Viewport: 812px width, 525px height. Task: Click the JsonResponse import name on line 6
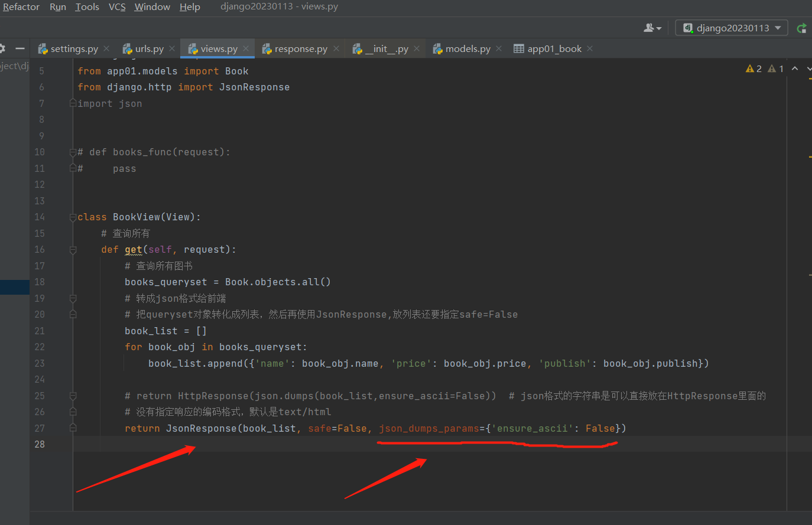click(x=254, y=87)
